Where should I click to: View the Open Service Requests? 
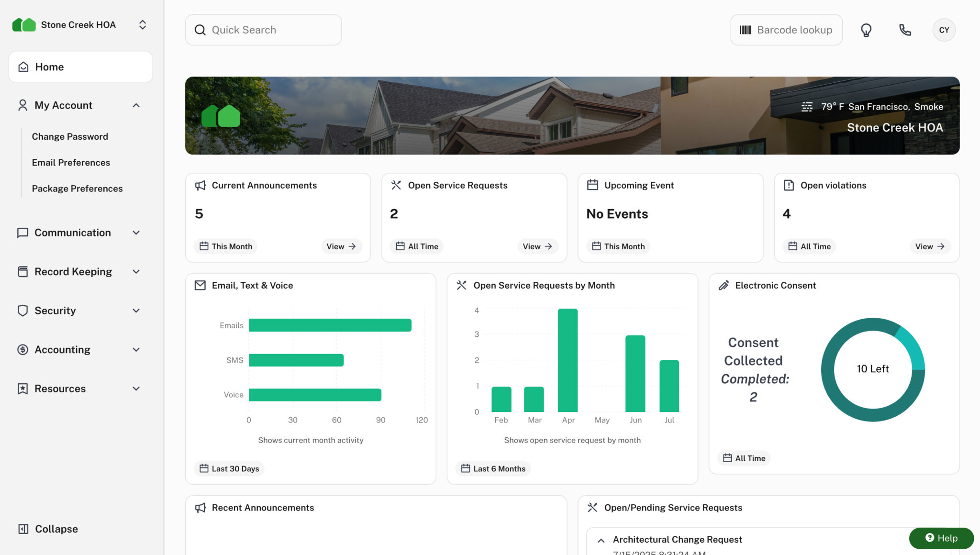tap(537, 246)
